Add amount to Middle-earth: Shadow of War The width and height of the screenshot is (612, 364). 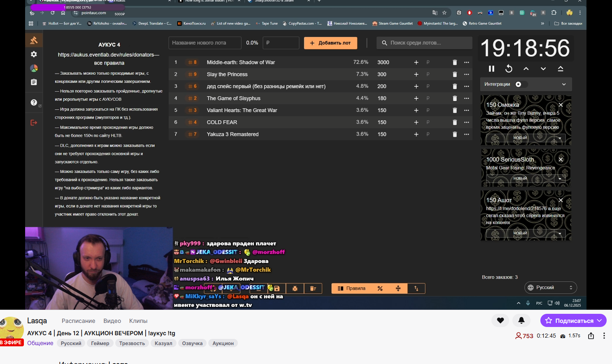pos(416,63)
